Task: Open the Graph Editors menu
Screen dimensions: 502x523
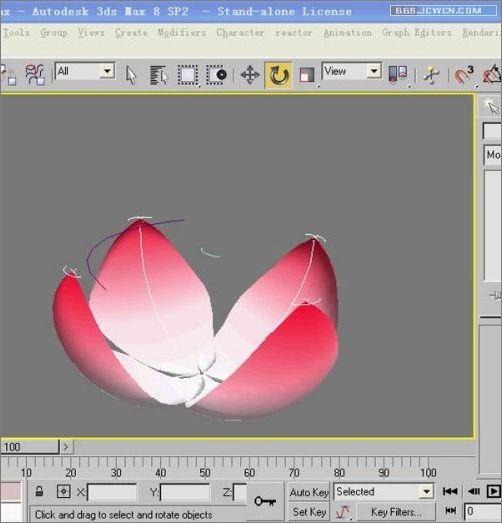Action: (x=417, y=33)
